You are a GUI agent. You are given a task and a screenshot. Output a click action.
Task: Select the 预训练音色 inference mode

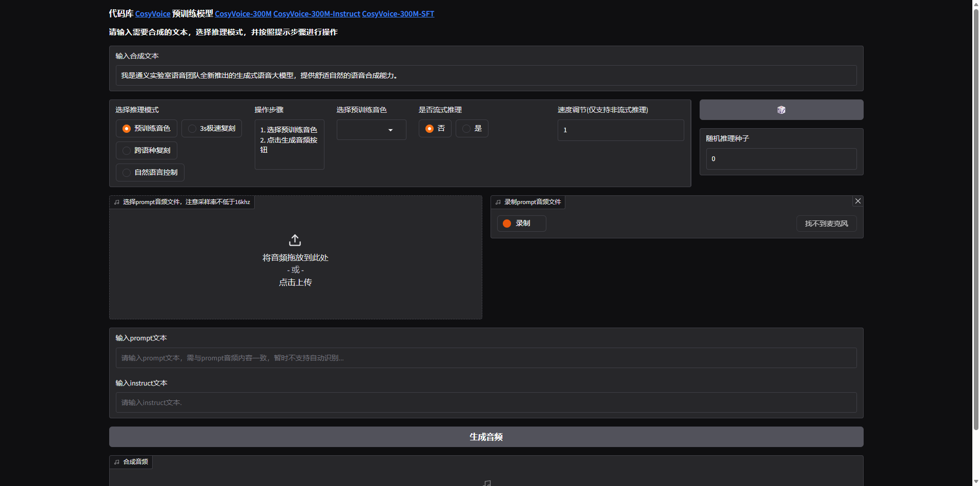127,129
